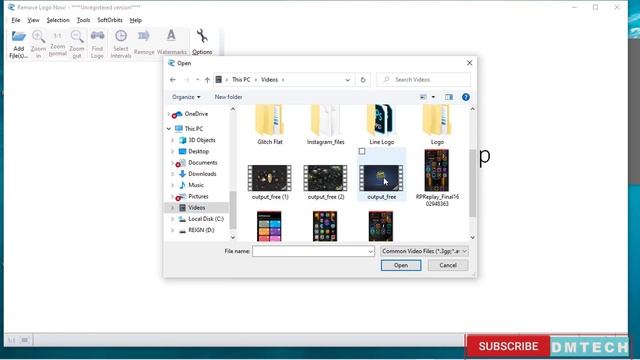Select the Zoom normal 1:1 tool
Viewport: 640px width, 360px height.
[x=58, y=44]
